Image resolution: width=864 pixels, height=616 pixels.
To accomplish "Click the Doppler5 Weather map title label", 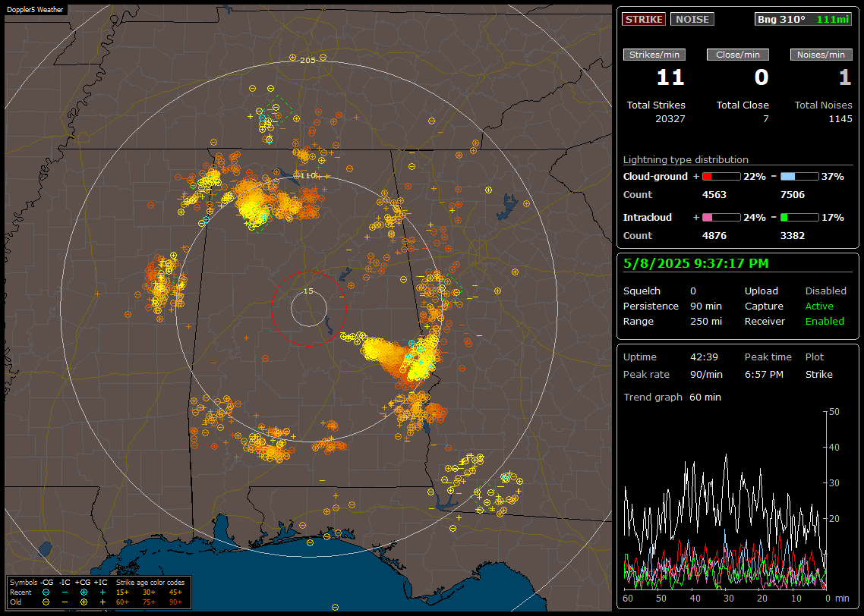I will point(35,10).
